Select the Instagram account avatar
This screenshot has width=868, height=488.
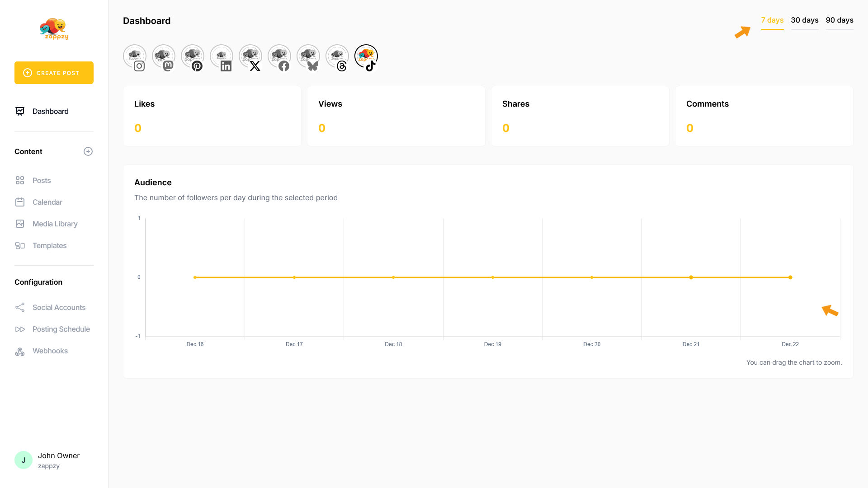135,56
